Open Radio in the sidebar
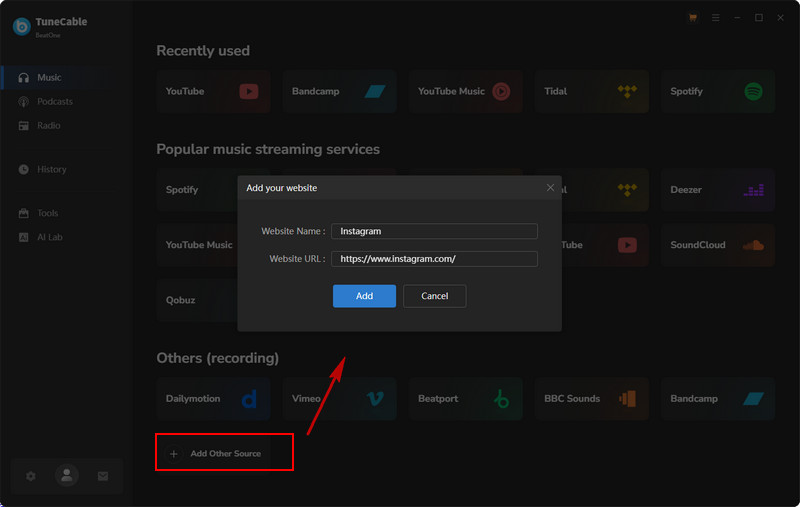Image resolution: width=800 pixels, height=507 pixels. (49, 125)
